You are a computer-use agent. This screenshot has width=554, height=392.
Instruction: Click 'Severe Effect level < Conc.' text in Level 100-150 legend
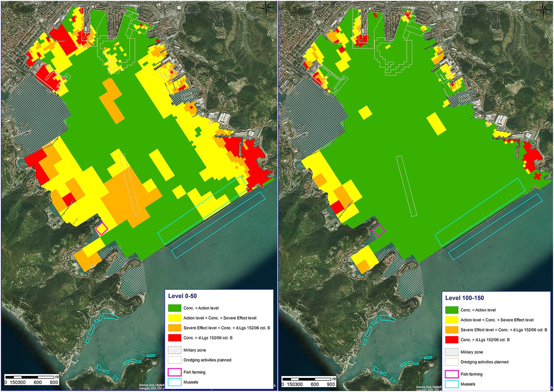484,330
